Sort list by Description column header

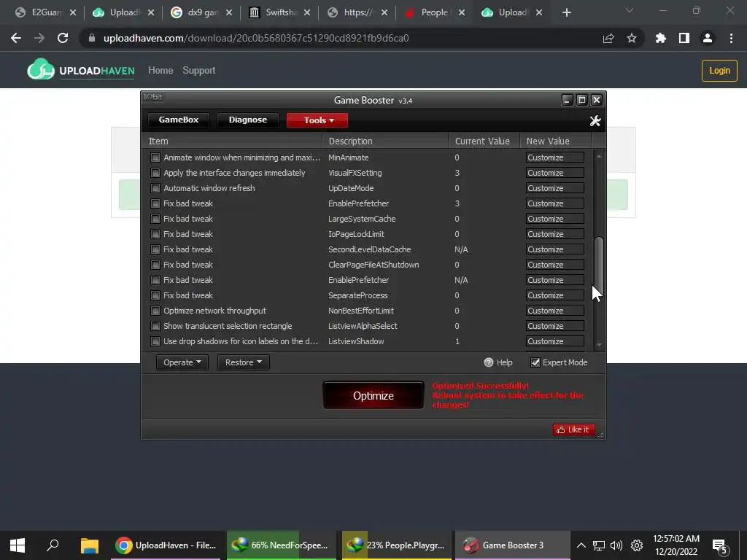385,141
